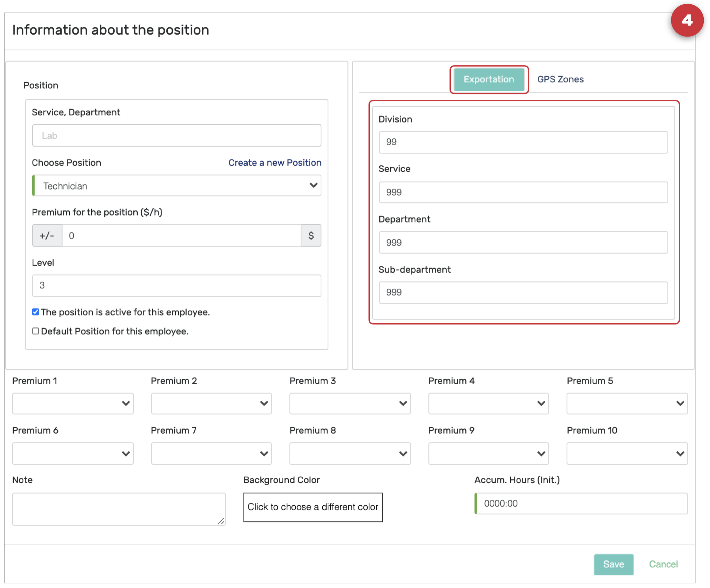Screen dimensions: 710x588
Task: Click inside the Note text area
Action: [118, 509]
